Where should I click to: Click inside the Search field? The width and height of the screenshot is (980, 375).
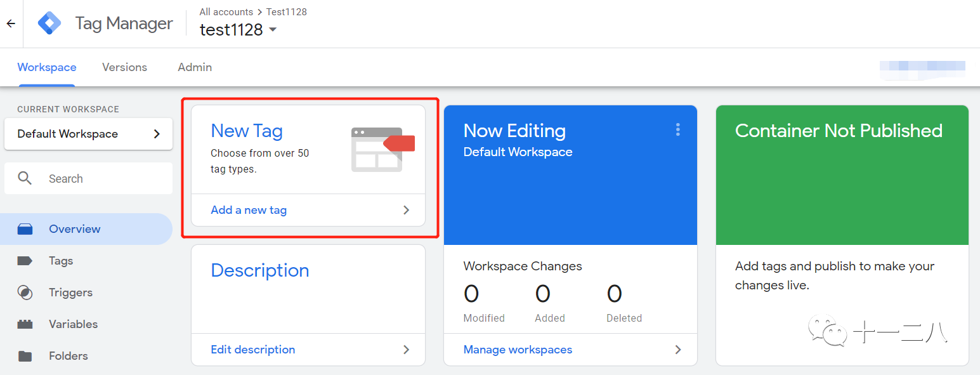[95, 178]
